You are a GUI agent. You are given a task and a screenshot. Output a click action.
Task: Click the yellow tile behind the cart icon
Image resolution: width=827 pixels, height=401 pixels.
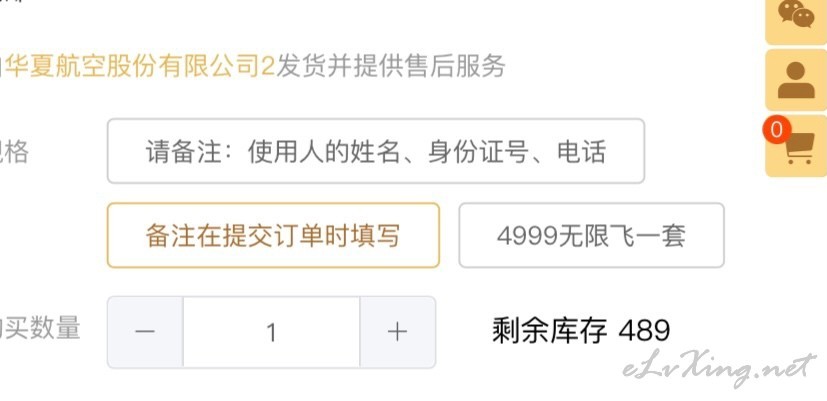click(x=796, y=146)
